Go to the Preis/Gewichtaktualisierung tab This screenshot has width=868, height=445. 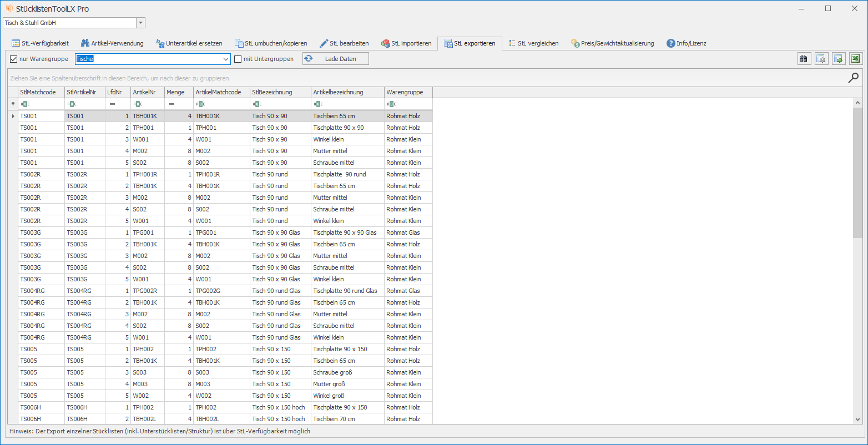click(x=612, y=43)
